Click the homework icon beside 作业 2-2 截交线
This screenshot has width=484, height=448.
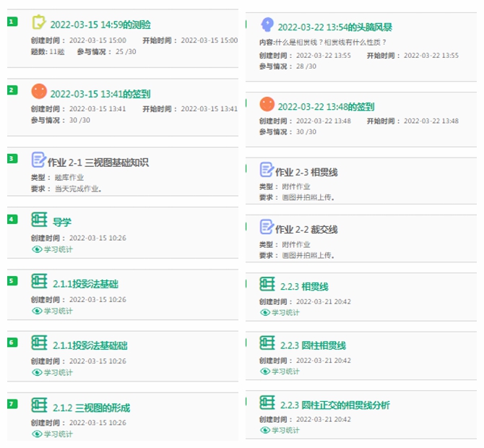click(267, 227)
